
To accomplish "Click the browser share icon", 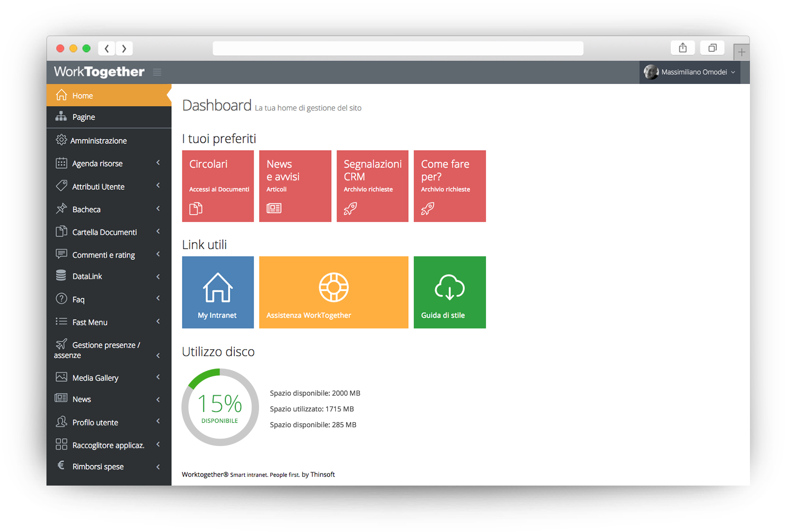I will (x=683, y=48).
